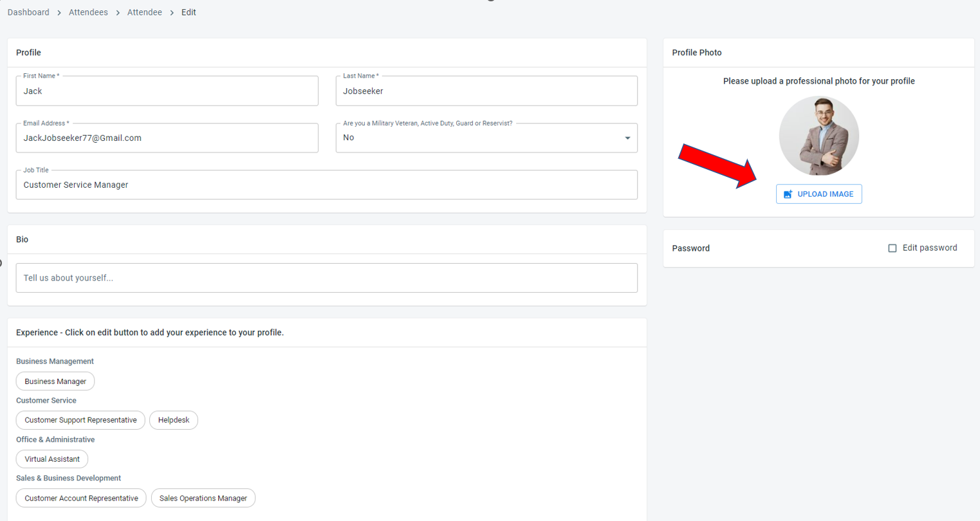Navigate to Attendee breadcrumb

coord(145,12)
